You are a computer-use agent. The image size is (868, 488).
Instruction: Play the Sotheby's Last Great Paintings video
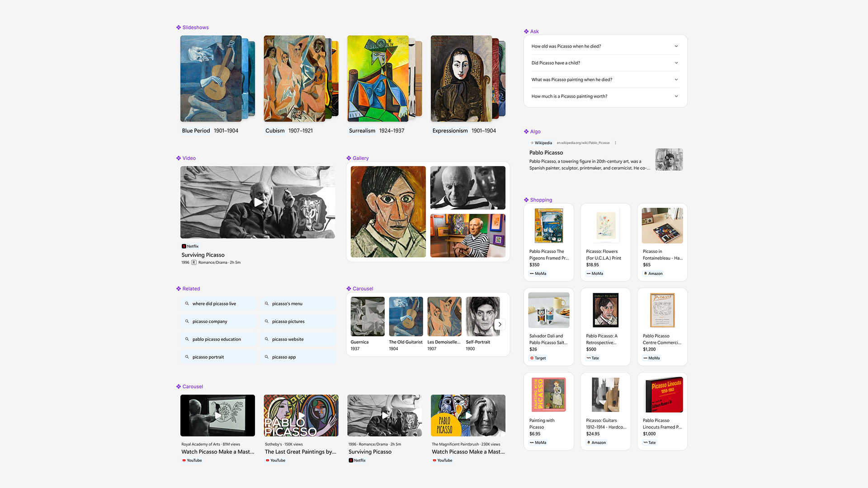301,415
